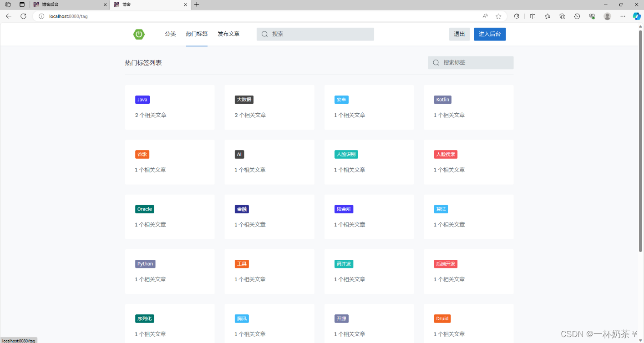Add page to favorites star icon
The image size is (644, 343).
click(498, 16)
